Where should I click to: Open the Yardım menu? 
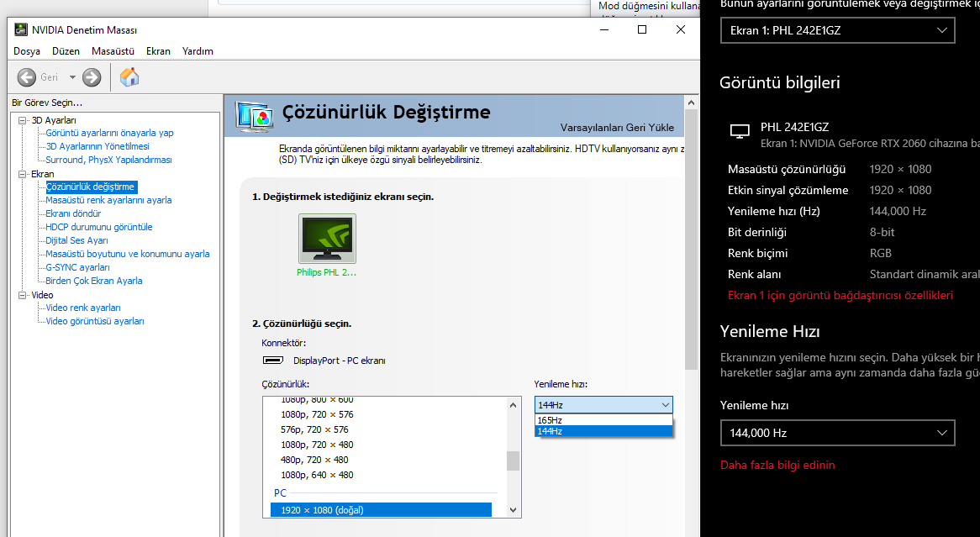click(x=198, y=51)
